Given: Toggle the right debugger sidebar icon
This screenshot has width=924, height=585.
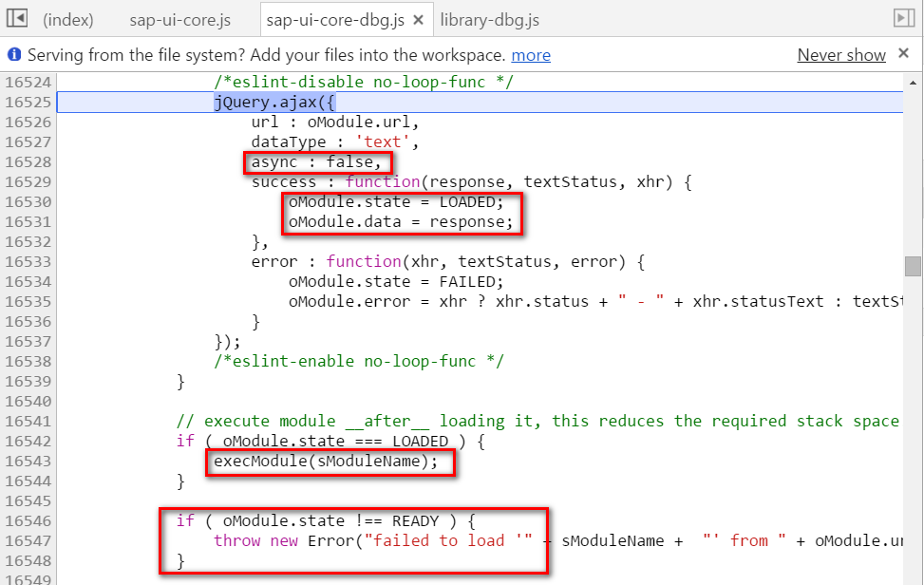Looking at the screenshot, I should [904, 18].
